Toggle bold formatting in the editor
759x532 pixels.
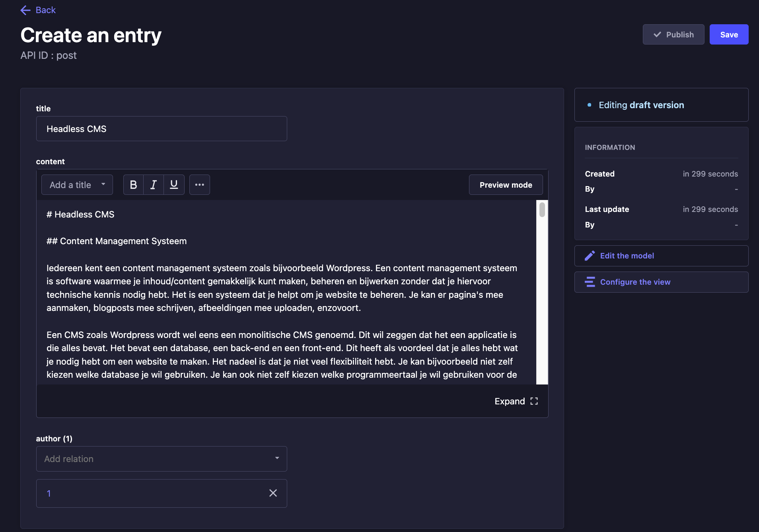[133, 185]
